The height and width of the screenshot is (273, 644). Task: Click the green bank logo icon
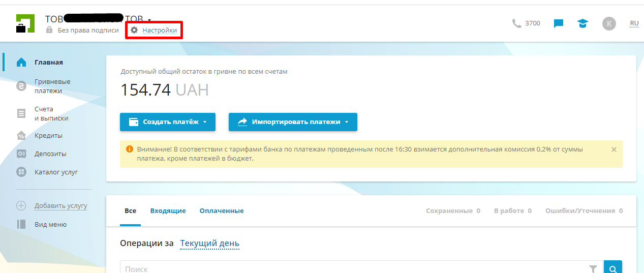pyautogui.click(x=25, y=23)
